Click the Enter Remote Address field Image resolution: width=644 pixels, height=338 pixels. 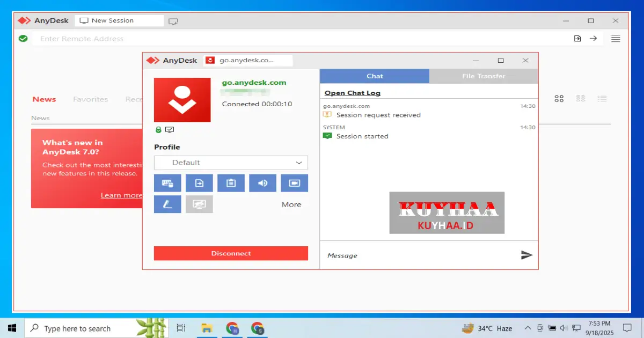click(x=301, y=39)
